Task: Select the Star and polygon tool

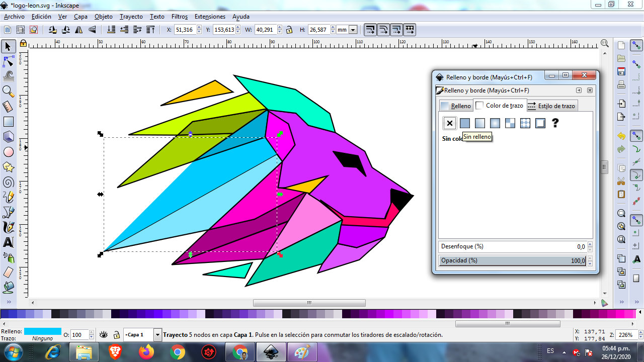Action: [x=8, y=167]
